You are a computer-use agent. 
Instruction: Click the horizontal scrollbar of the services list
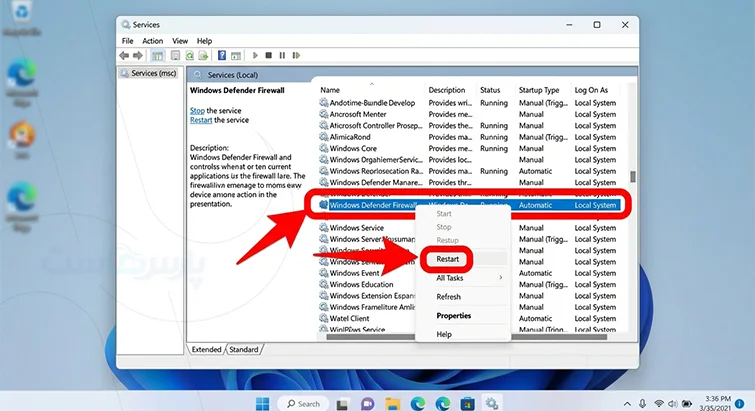pyautogui.click(x=466, y=337)
